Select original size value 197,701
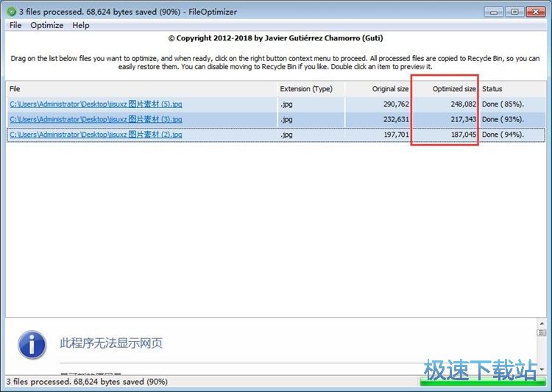 [396, 135]
